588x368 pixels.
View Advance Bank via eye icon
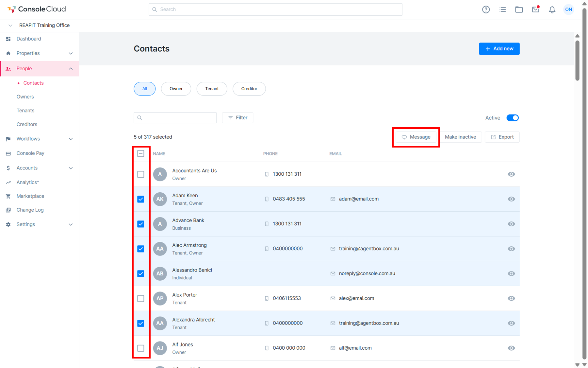[x=511, y=224]
